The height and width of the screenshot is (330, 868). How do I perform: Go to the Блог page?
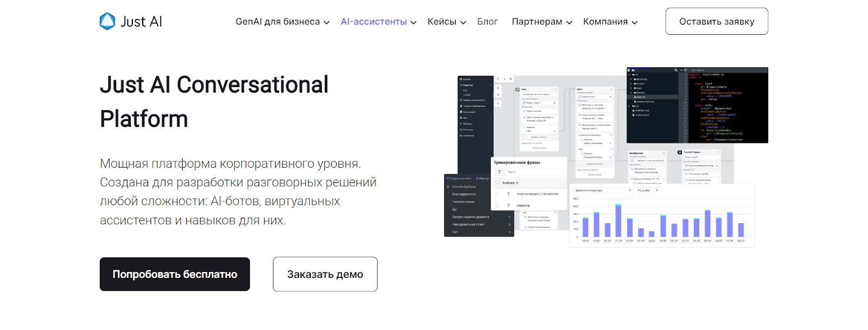click(487, 22)
